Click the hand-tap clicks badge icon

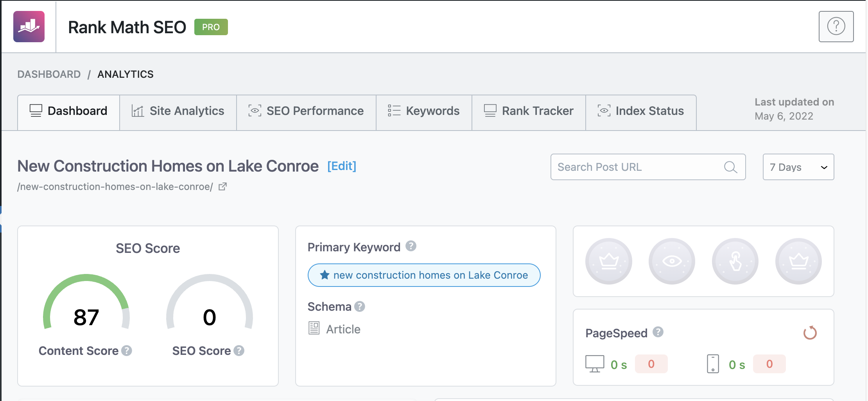(735, 261)
